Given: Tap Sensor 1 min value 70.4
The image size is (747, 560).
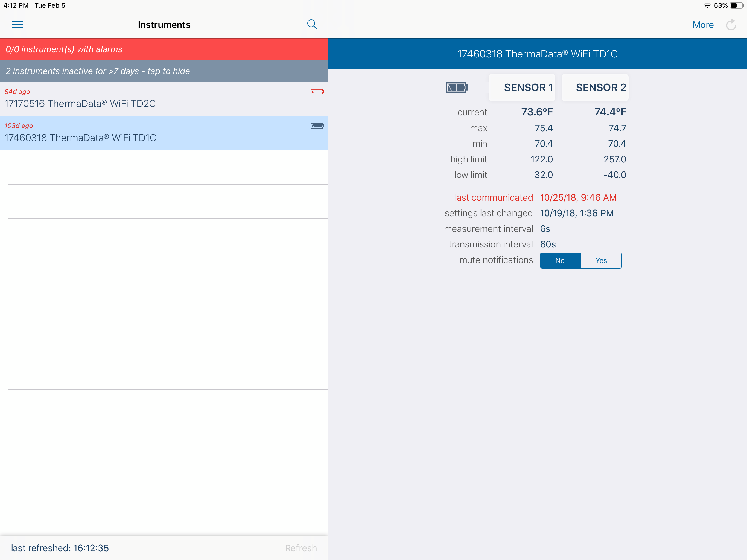Looking at the screenshot, I should [x=544, y=144].
